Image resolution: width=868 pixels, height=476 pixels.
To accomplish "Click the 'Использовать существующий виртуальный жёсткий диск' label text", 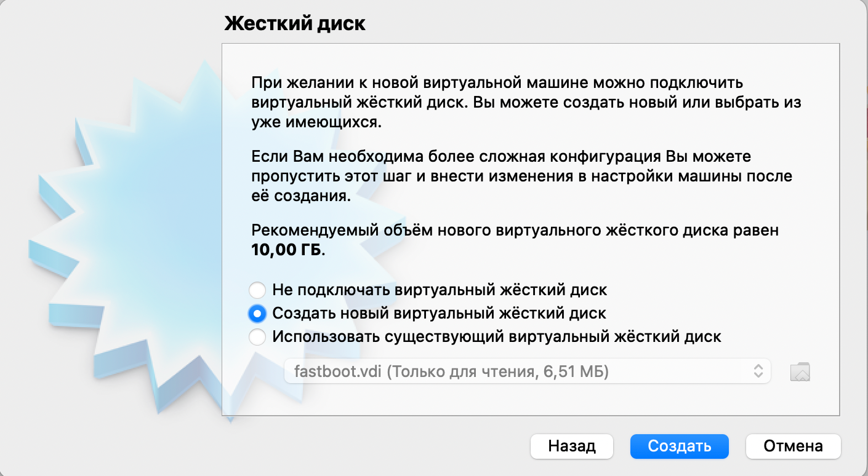I will 496,337.
